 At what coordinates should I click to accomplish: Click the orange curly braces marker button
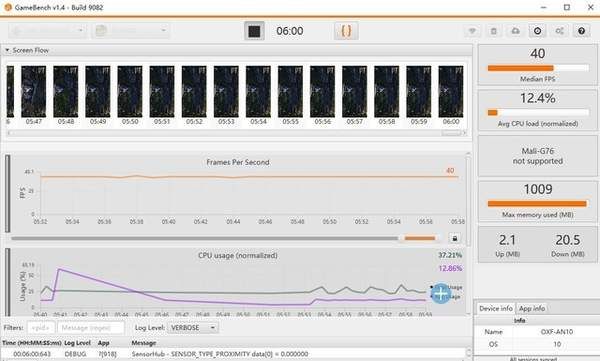click(x=346, y=31)
